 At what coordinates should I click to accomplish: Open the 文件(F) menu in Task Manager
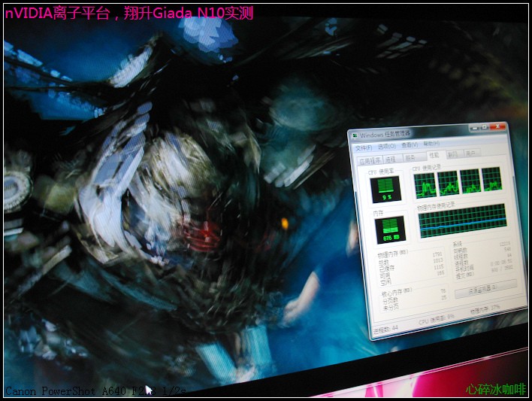[364, 147]
